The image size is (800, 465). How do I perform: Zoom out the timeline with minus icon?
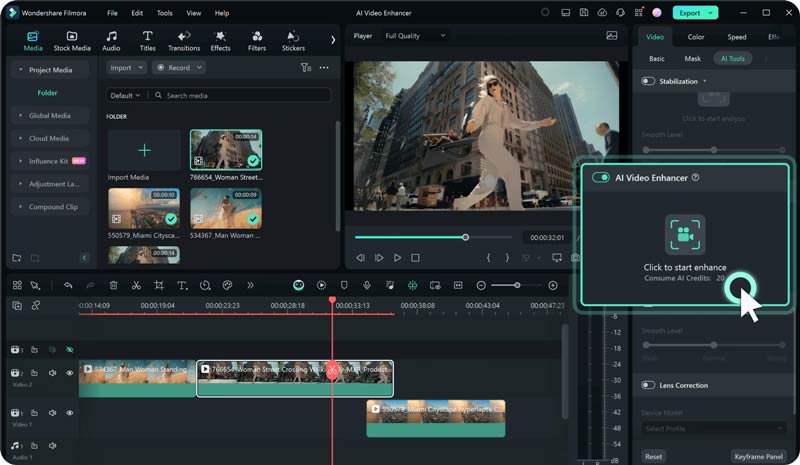[x=481, y=285]
